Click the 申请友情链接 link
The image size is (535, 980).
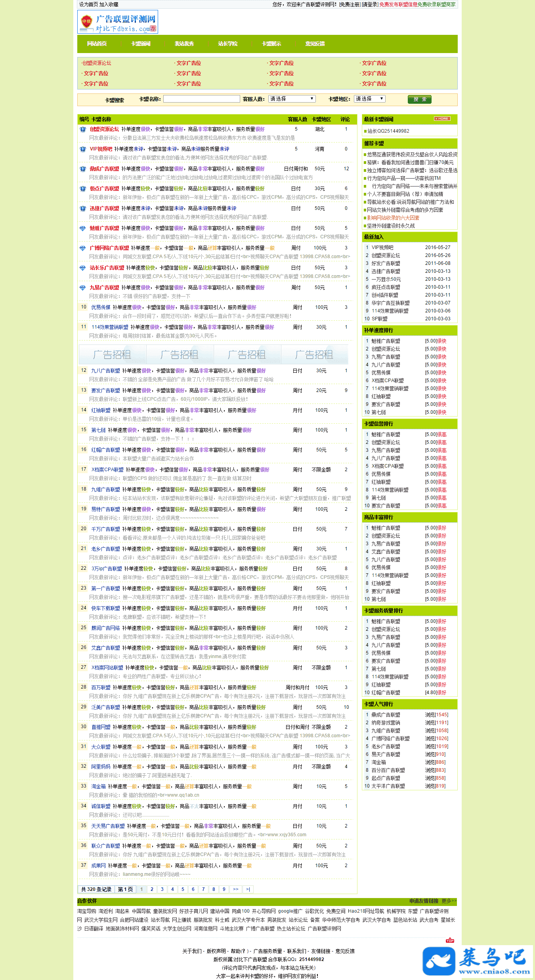[424, 901]
